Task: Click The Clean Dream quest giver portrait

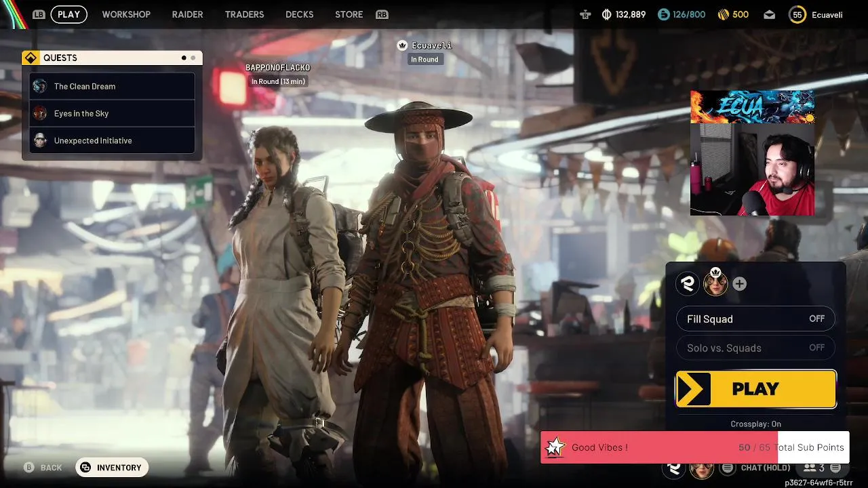Action: 40,86
